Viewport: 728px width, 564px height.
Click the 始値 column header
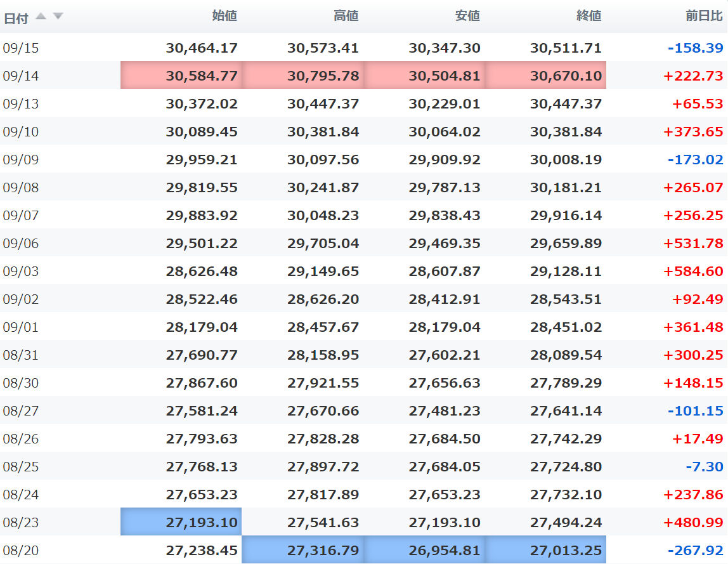coord(224,16)
